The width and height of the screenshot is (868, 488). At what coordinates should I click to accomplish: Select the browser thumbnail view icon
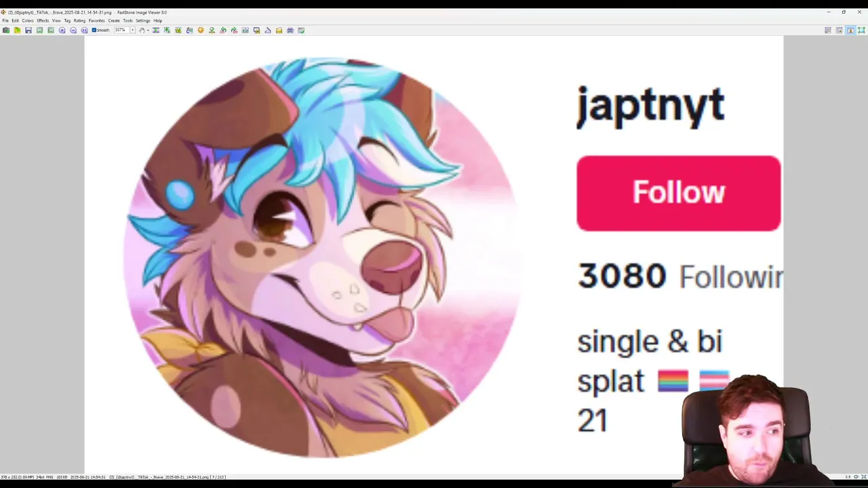click(x=828, y=30)
